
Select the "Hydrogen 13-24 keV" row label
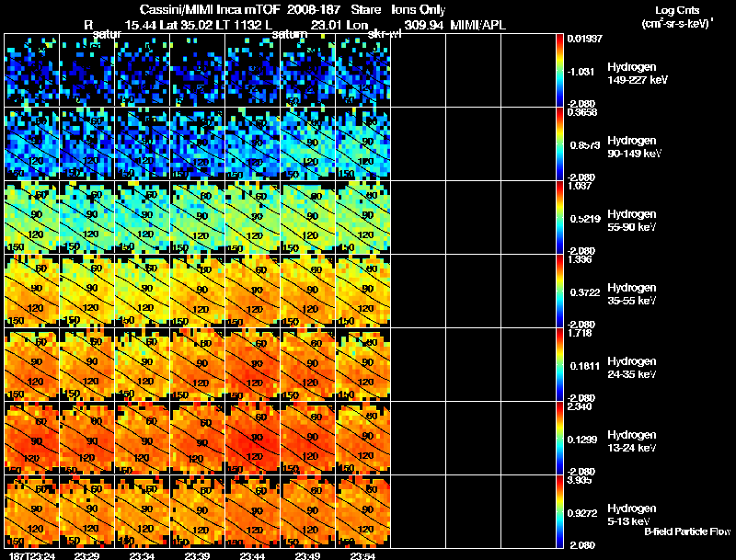coord(632,441)
